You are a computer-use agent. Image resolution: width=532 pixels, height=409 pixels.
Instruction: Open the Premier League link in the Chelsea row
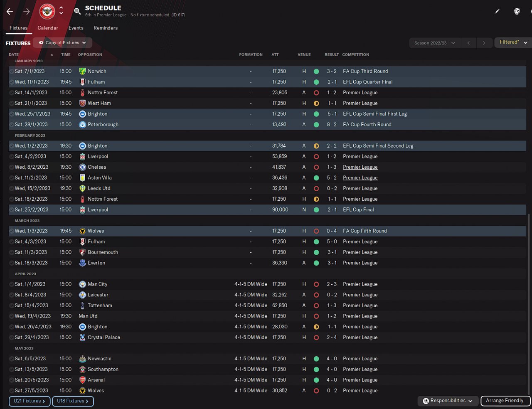(x=360, y=167)
